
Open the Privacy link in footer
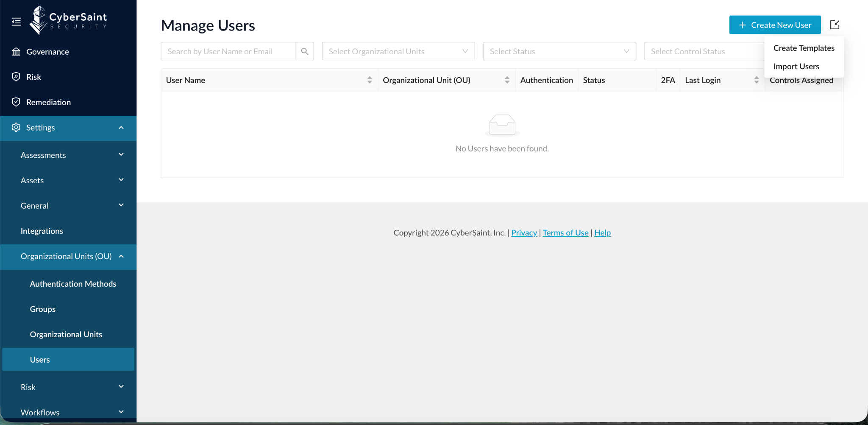(x=524, y=233)
